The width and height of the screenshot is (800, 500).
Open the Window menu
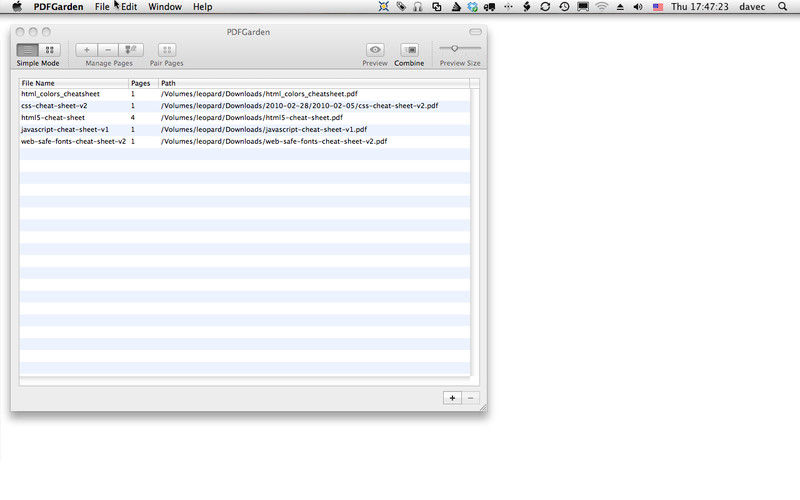(165, 7)
